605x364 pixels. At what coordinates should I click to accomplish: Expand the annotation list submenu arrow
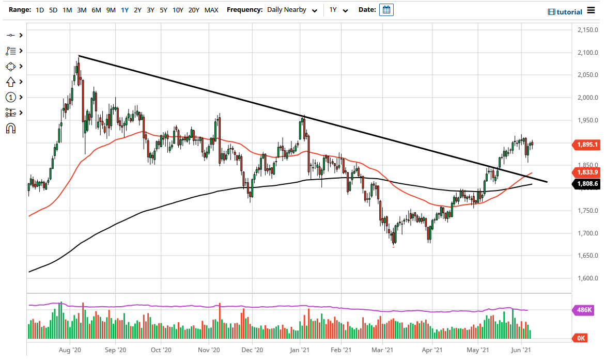21,51
